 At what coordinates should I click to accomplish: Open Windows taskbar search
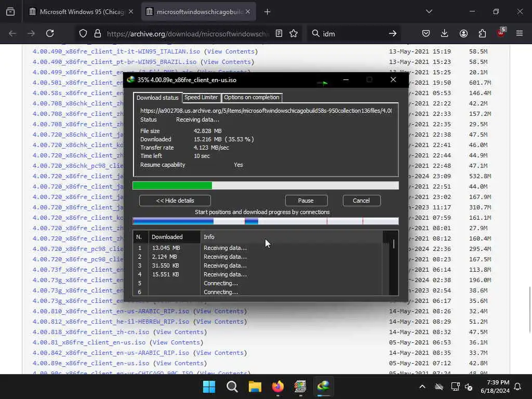pyautogui.click(x=232, y=387)
